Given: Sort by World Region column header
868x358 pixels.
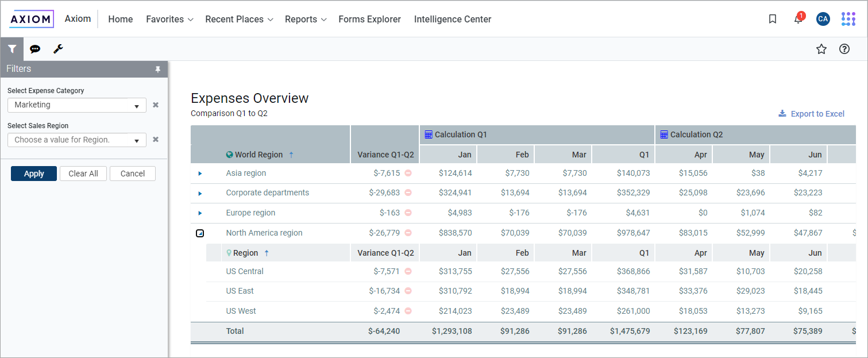Looking at the screenshot, I should [x=260, y=155].
